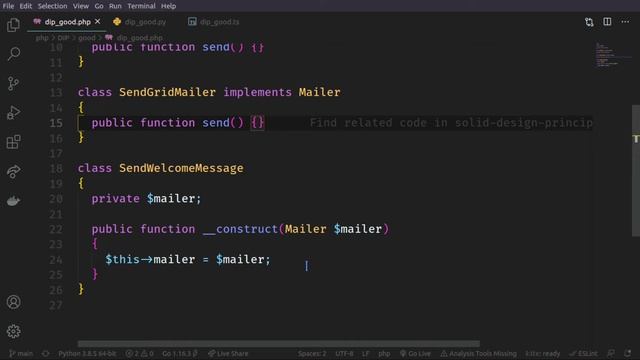The height and width of the screenshot is (360, 640).
Task: Open the Docker view whale icon
Action: coord(13,201)
